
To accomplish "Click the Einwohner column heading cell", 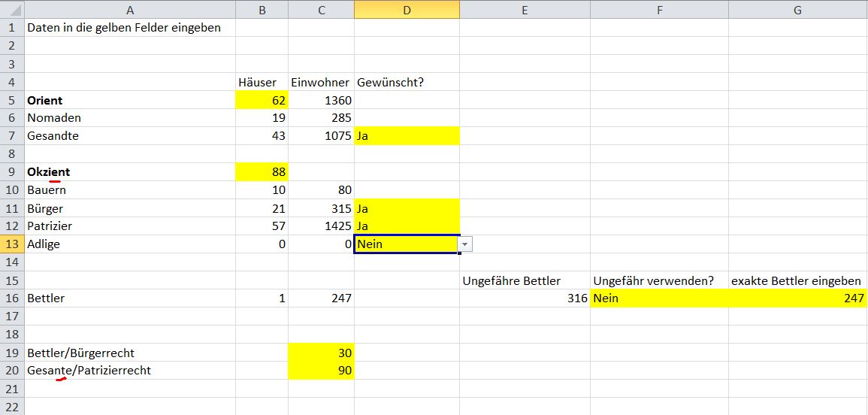I will coord(321,82).
